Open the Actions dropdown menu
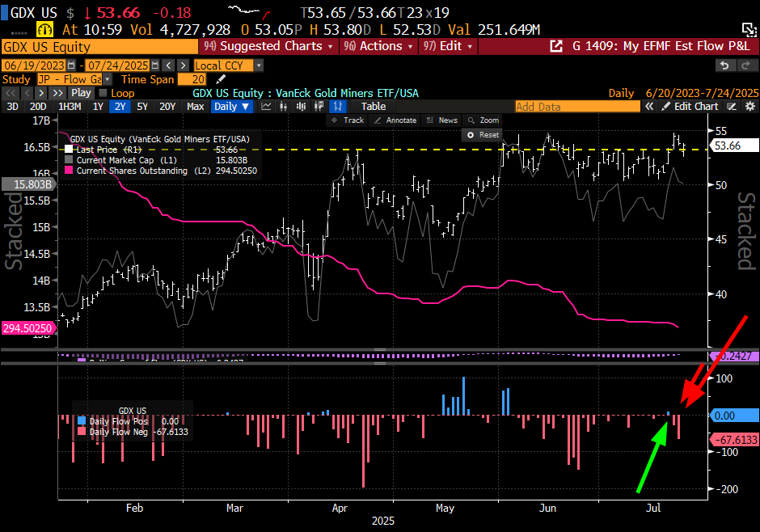 click(x=378, y=47)
